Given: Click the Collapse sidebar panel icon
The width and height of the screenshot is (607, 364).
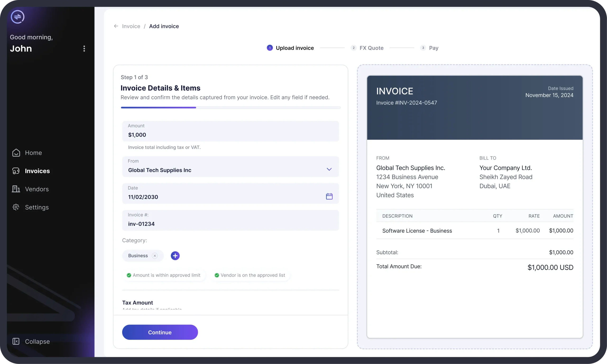Looking at the screenshot, I should (16, 341).
